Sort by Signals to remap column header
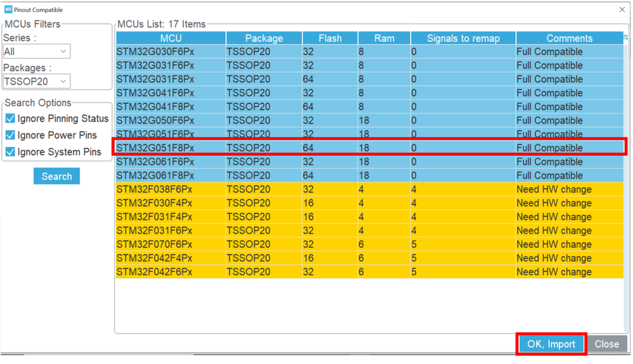The height and width of the screenshot is (364, 633). (x=463, y=38)
